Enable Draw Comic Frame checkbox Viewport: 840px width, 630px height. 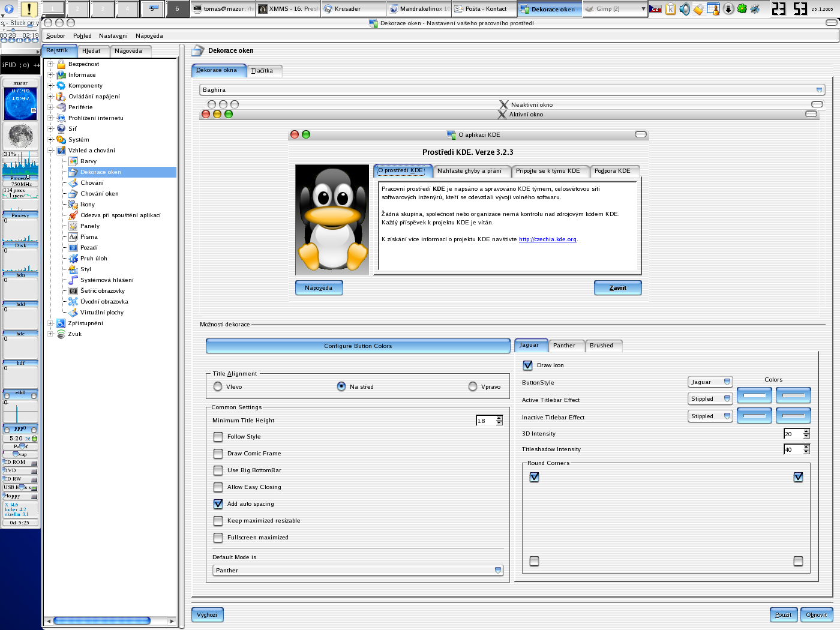pos(218,454)
